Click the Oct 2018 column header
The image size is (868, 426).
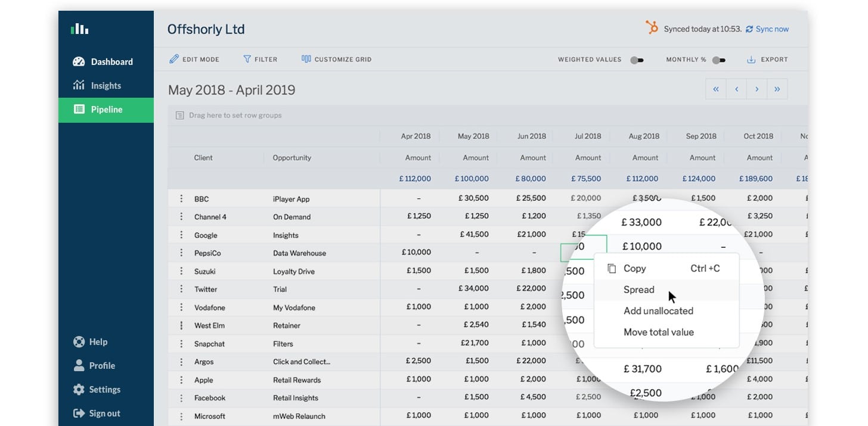click(x=758, y=136)
